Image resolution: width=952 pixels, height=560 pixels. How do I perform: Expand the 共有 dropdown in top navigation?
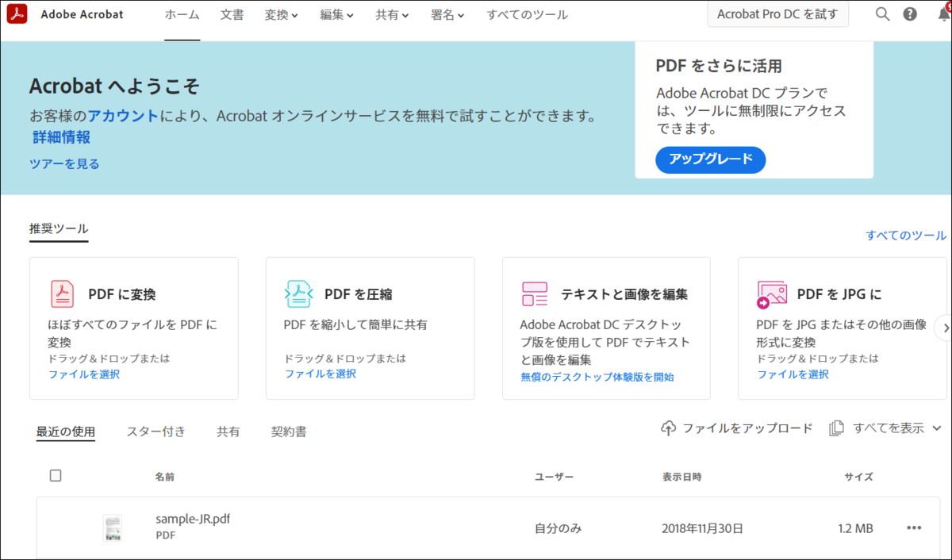pyautogui.click(x=393, y=14)
